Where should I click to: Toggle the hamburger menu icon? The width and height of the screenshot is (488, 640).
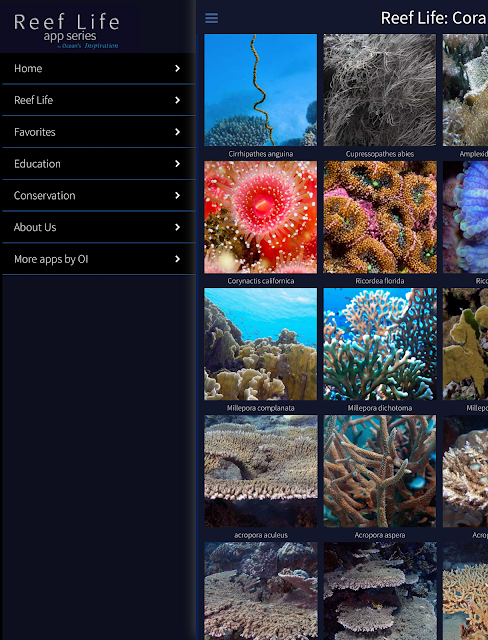tap(211, 18)
